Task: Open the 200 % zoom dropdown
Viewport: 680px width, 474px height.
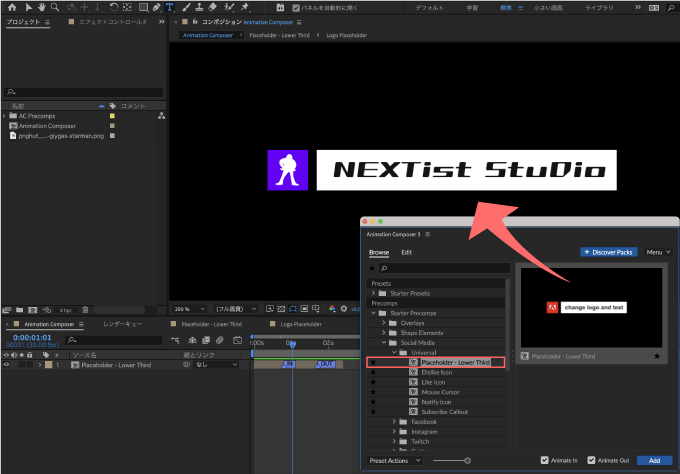Action: tap(189, 309)
